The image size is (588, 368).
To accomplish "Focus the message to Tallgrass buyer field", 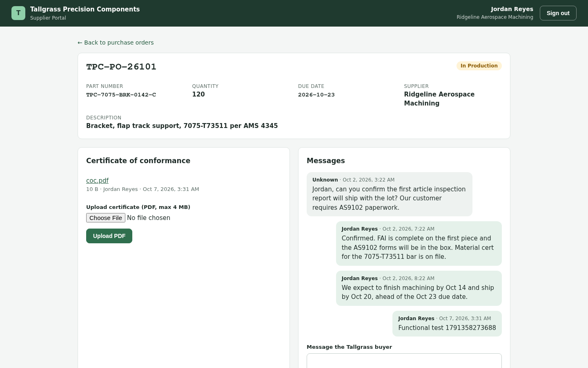I will [x=404, y=361].
